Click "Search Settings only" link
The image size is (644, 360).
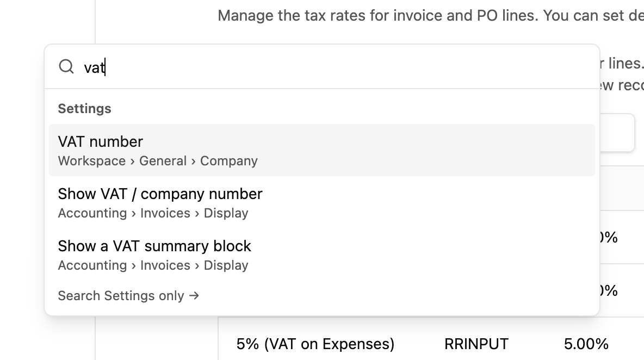pyautogui.click(x=128, y=295)
